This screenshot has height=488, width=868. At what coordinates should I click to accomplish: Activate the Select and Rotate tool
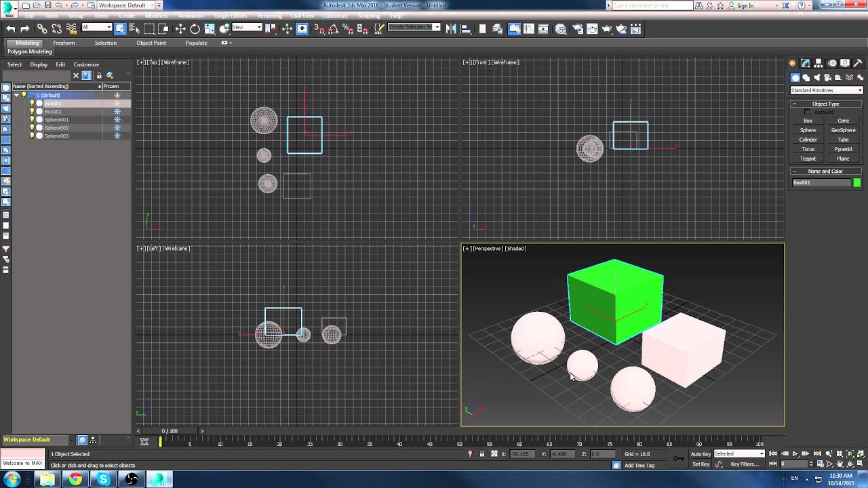195,28
